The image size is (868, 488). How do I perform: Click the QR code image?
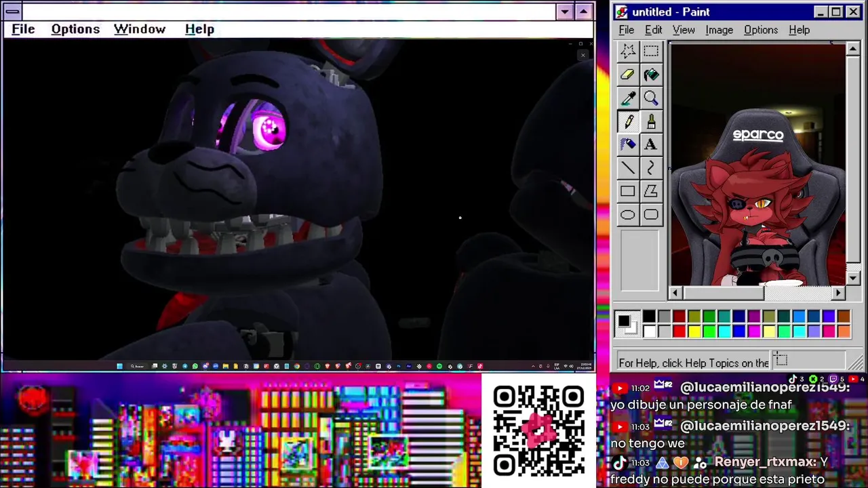point(538,430)
